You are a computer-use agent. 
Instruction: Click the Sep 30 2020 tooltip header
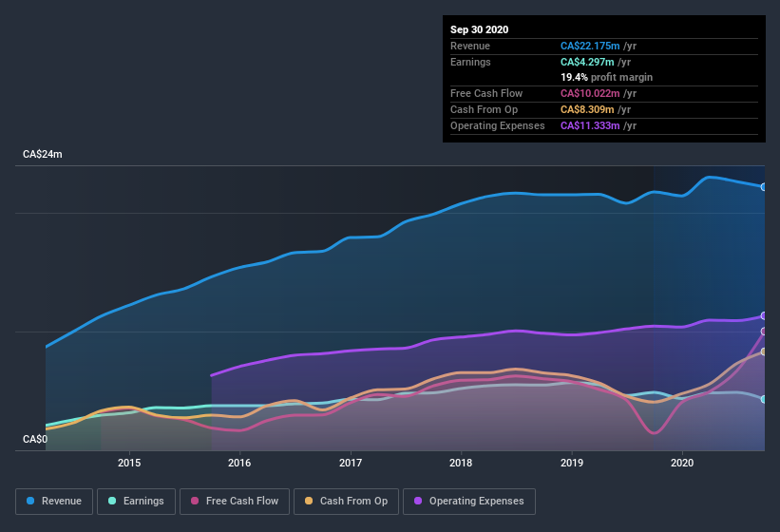tap(479, 29)
